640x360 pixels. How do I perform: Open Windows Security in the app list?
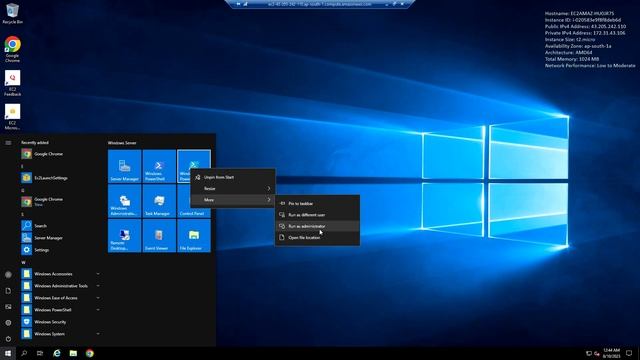pos(61,322)
